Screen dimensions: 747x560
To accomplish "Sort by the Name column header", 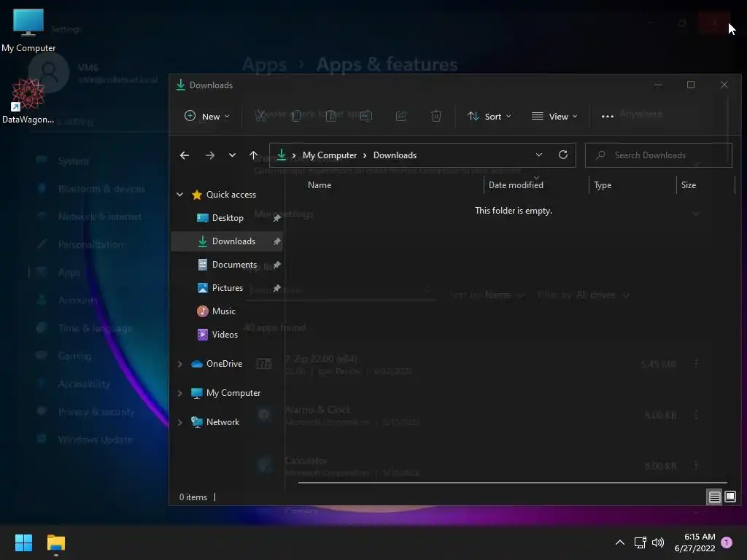I will (320, 184).
